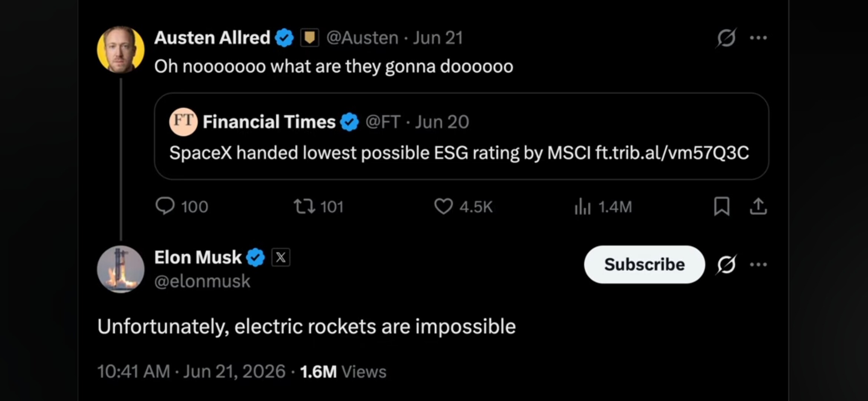Like the post with 4.5K hearts
868x401 pixels.
pyautogui.click(x=444, y=206)
